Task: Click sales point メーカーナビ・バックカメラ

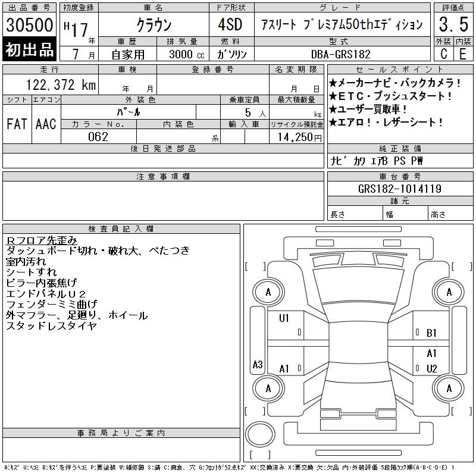Action: coord(394,83)
